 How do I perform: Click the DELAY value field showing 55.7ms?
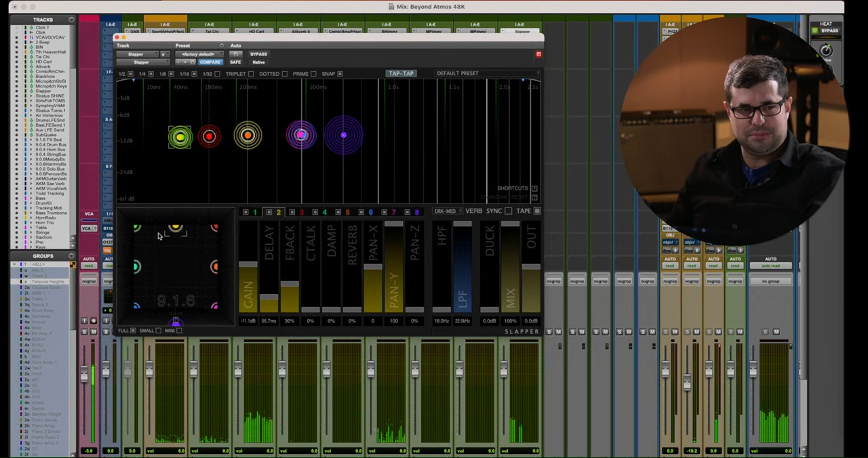269,321
